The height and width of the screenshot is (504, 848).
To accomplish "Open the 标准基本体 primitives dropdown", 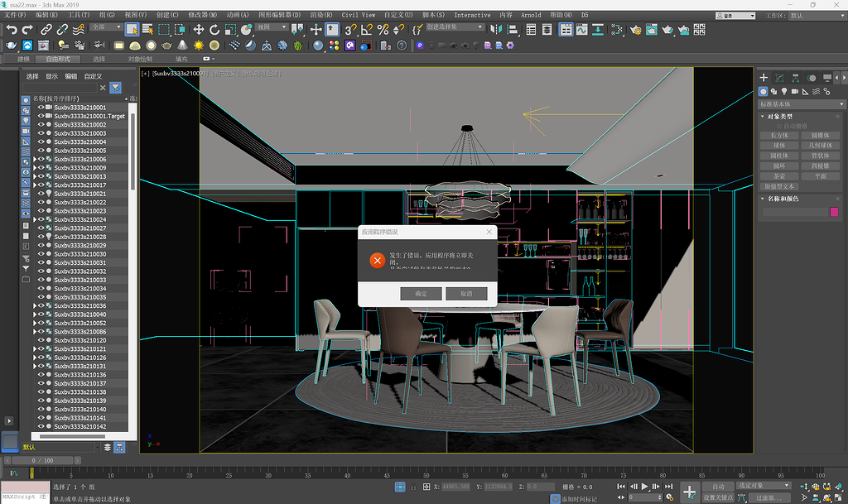I will [799, 103].
